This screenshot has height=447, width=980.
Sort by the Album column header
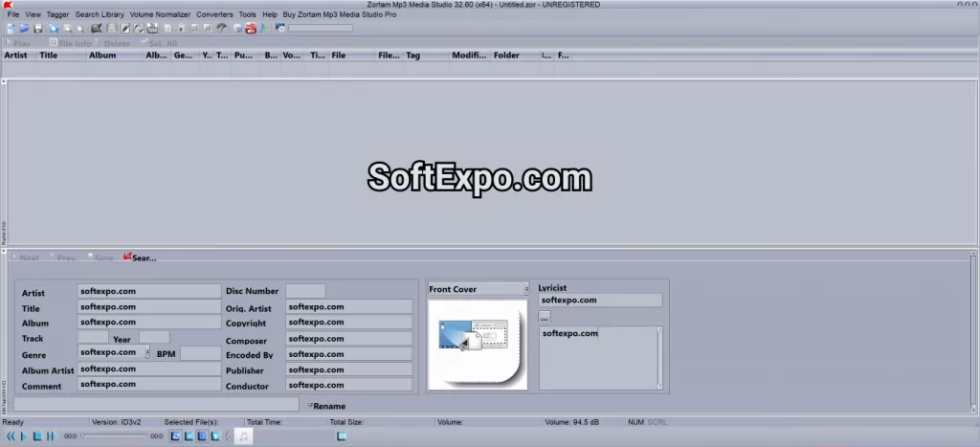pyautogui.click(x=114, y=55)
